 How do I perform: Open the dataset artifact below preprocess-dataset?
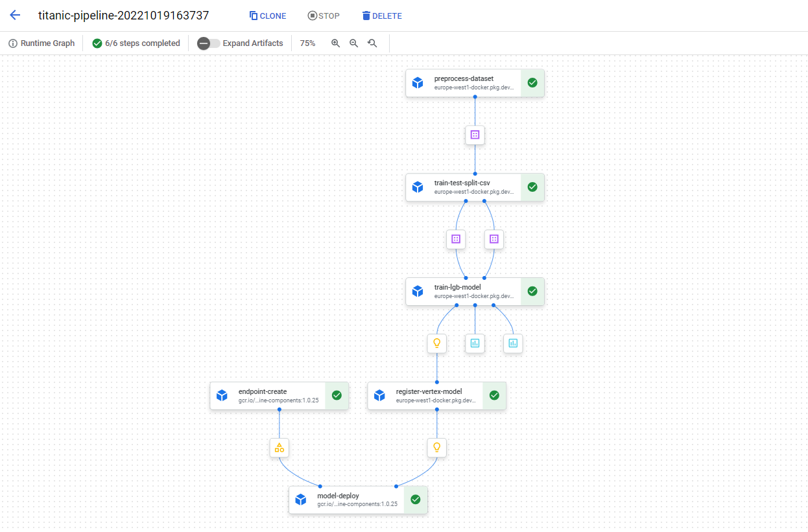(475, 135)
